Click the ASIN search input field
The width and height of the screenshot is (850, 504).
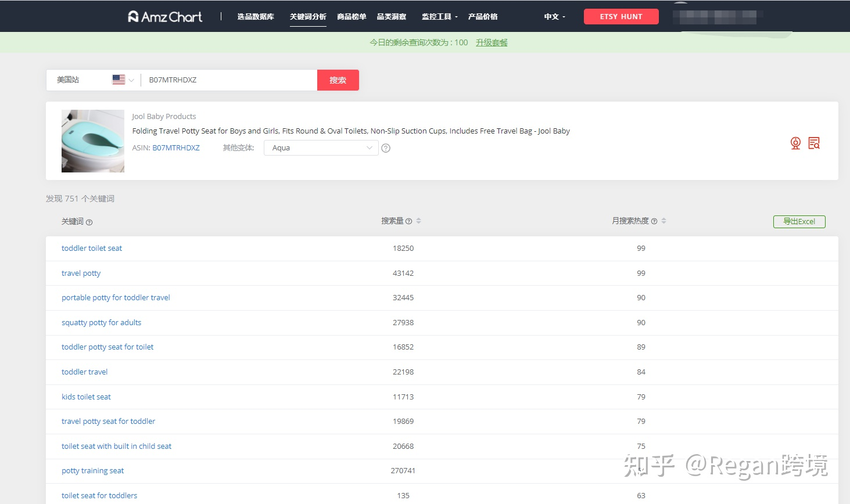point(229,80)
